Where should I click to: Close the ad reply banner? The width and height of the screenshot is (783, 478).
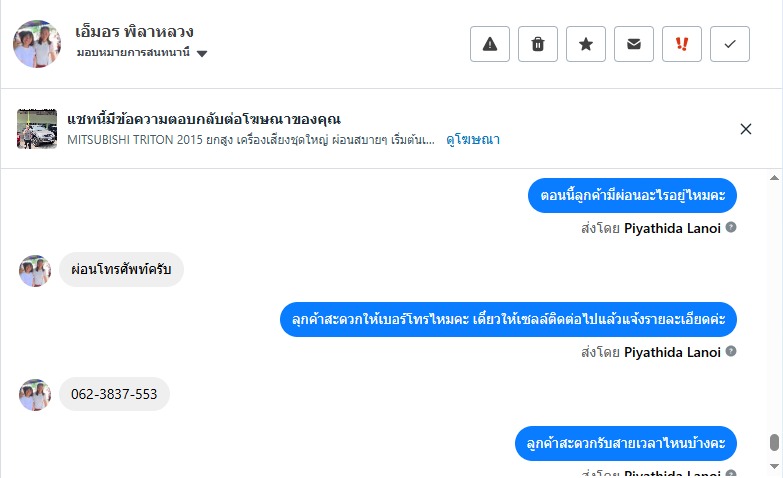(746, 129)
